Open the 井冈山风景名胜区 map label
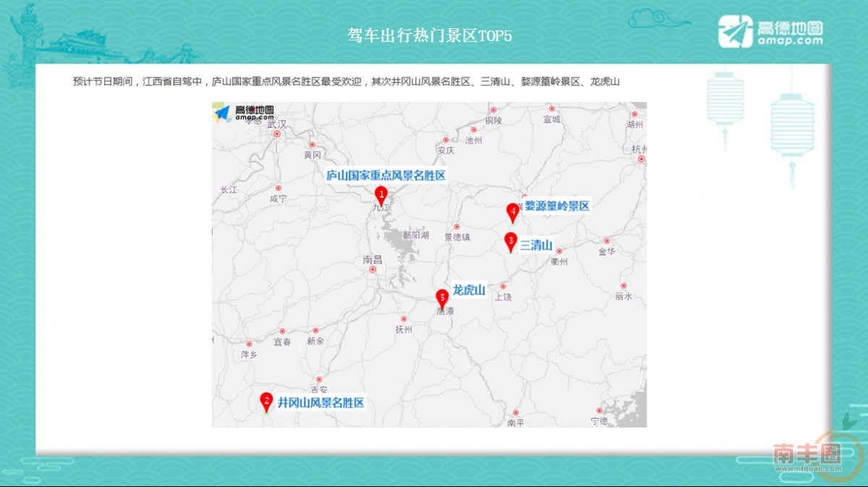Image resolution: width=868 pixels, height=487 pixels. coord(320,402)
